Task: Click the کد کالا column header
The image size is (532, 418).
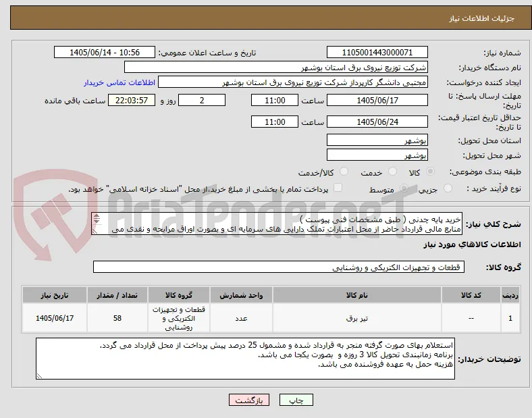Action: pos(471,295)
